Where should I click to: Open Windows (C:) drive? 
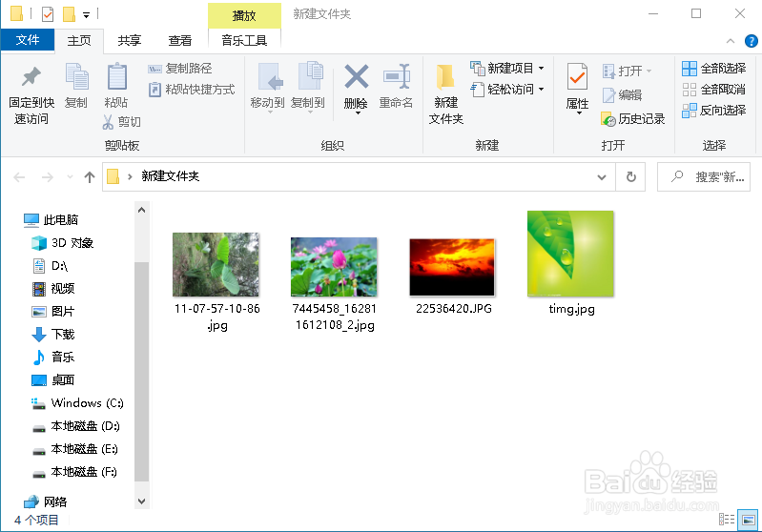(x=77, y=403)
